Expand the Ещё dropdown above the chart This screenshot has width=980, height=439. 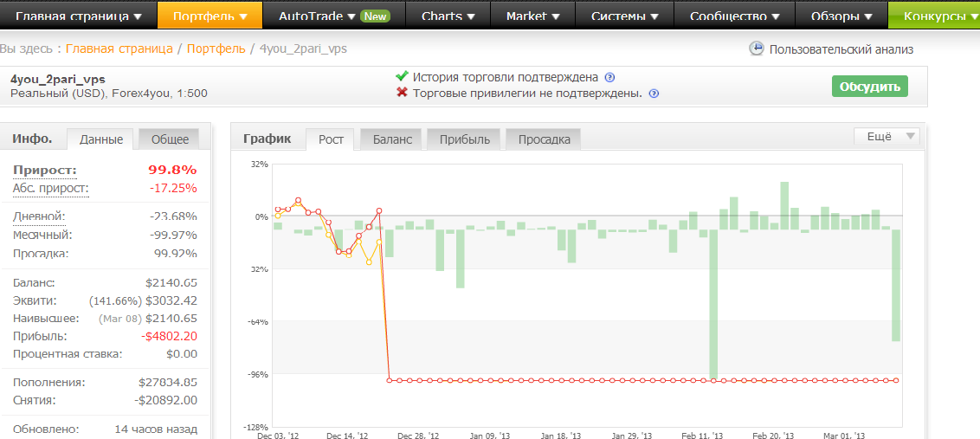[887, 136]
